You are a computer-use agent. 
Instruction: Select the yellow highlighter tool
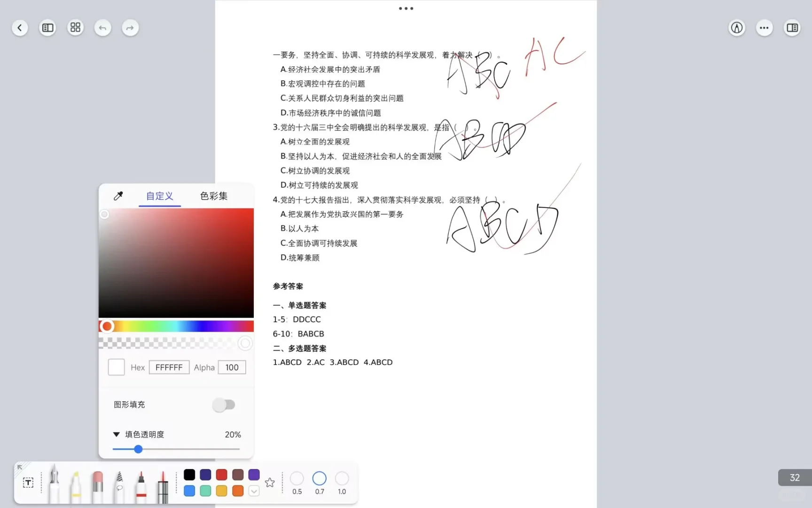point(76,484)
